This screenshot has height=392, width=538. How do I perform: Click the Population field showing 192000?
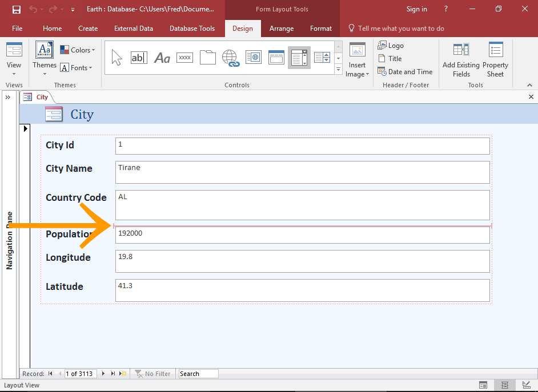pyautogui.click(x=302, y=235)
